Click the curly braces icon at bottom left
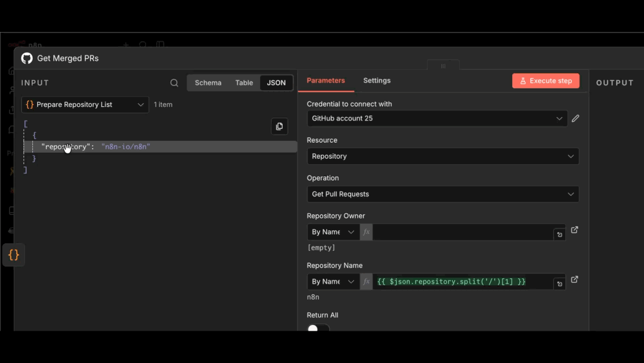644x363 pixels. (x=13, y=255)
